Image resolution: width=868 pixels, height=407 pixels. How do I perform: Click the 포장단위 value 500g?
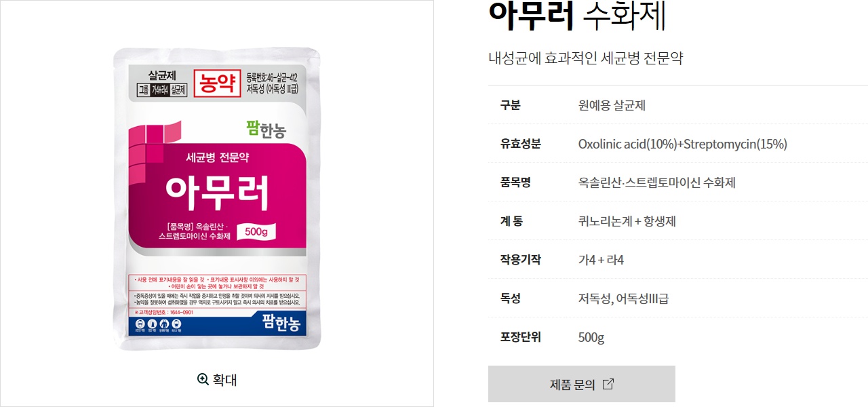tap(591, 337)
